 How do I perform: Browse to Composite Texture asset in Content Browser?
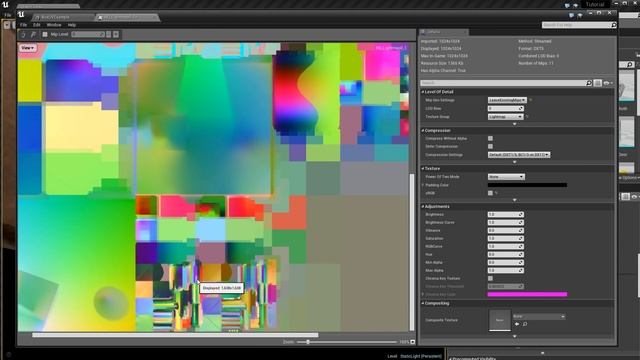[x=525, y=324]
